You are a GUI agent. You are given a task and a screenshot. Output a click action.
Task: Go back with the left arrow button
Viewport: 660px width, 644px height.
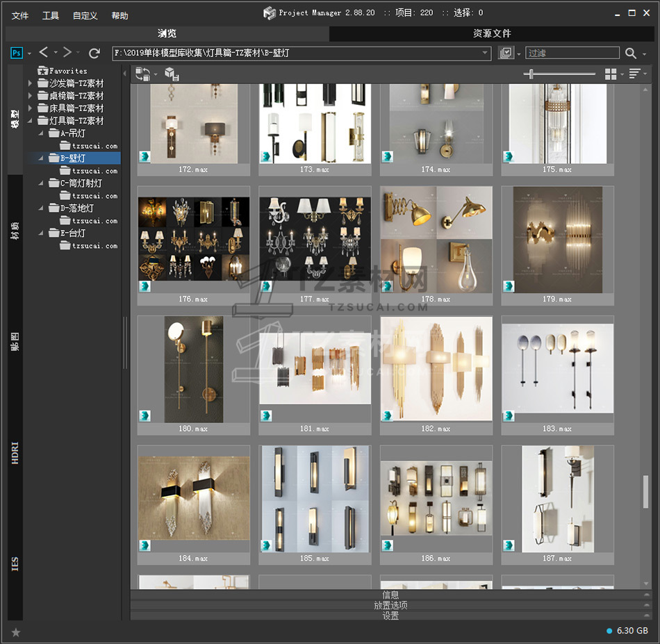pyautogui.click(x=44, y=53)
